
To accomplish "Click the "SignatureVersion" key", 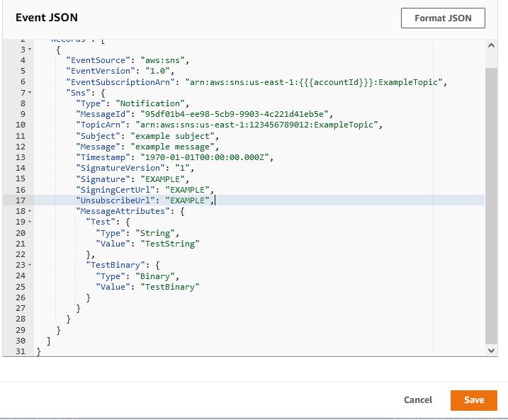I will tap(120, 168).
